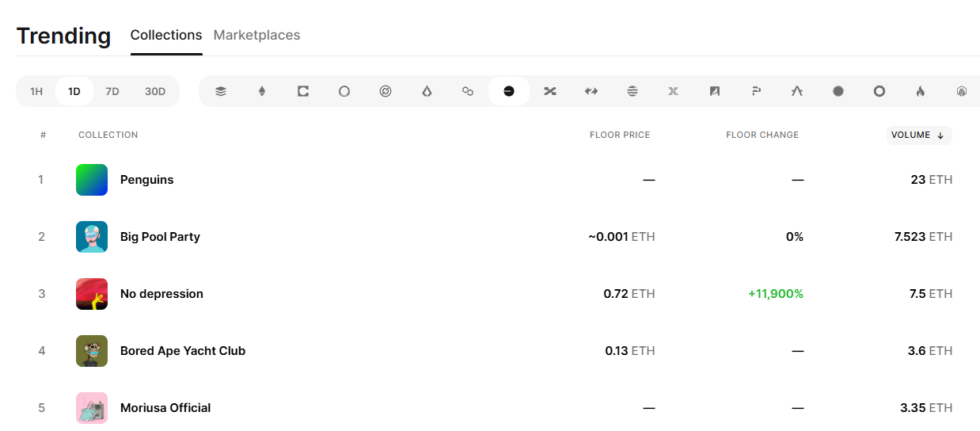Click the 7.5 ETH volume value
980x431 pixels.
(930, 294)
